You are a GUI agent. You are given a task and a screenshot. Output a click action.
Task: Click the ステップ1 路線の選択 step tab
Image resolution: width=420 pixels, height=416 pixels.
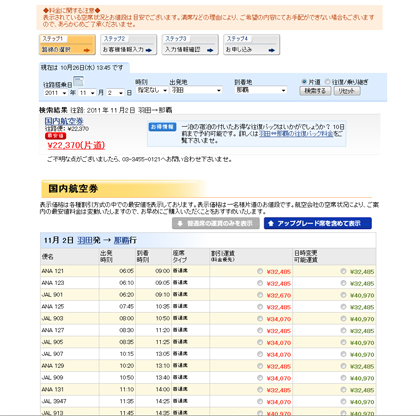point(67,45)
